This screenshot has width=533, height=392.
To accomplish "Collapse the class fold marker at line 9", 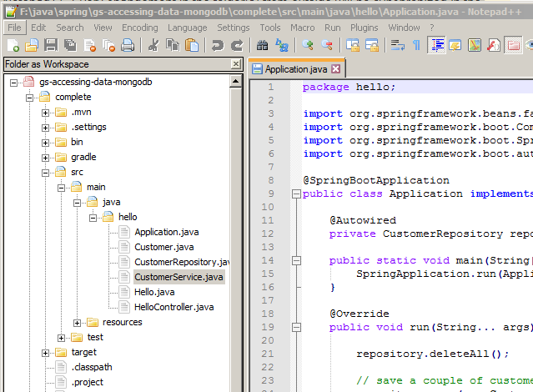I will [296, 193].
